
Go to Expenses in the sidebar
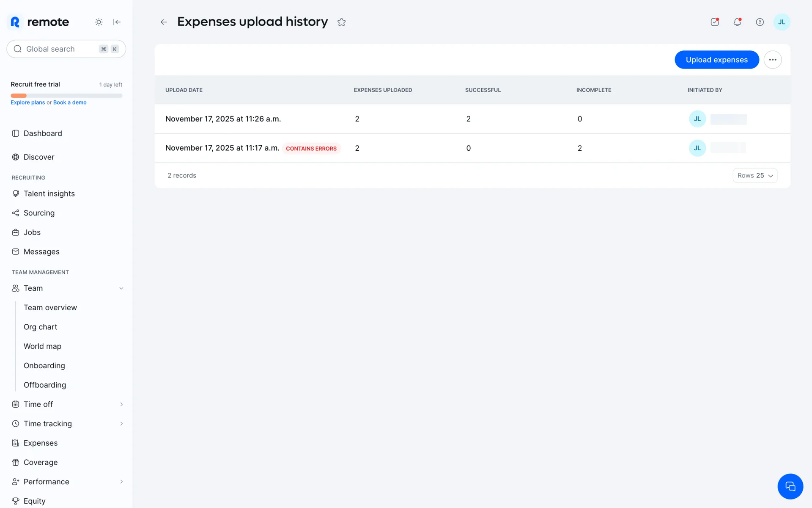click(41, 443)
